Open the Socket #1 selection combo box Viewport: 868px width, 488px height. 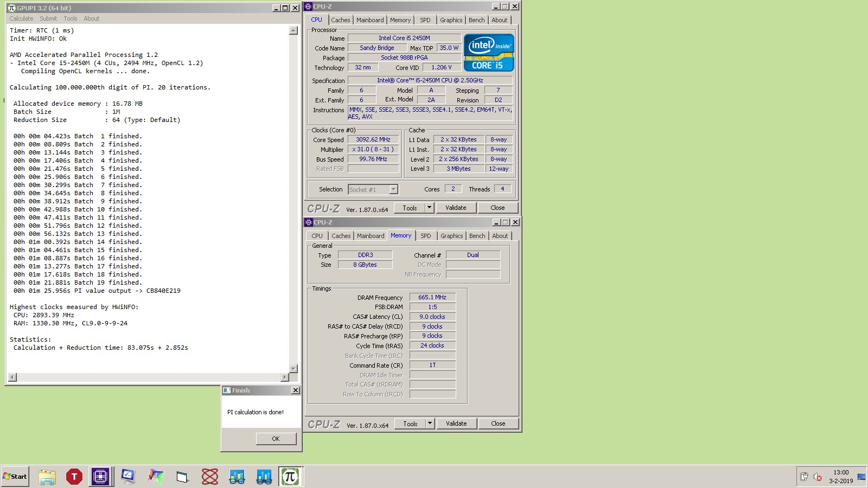373,189
